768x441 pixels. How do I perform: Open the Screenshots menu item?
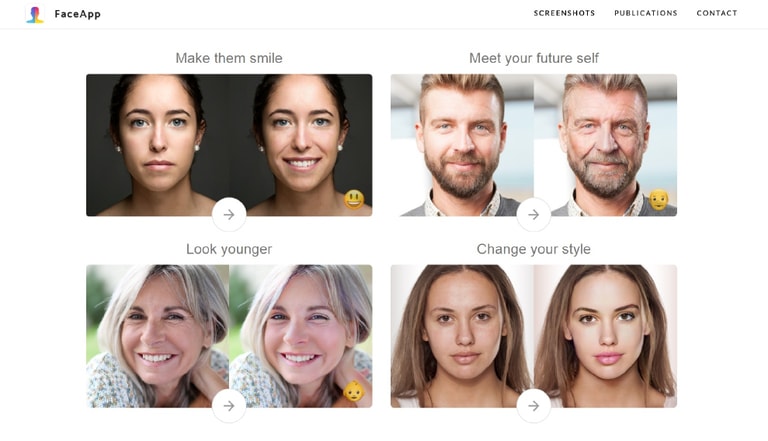(564, 13)
